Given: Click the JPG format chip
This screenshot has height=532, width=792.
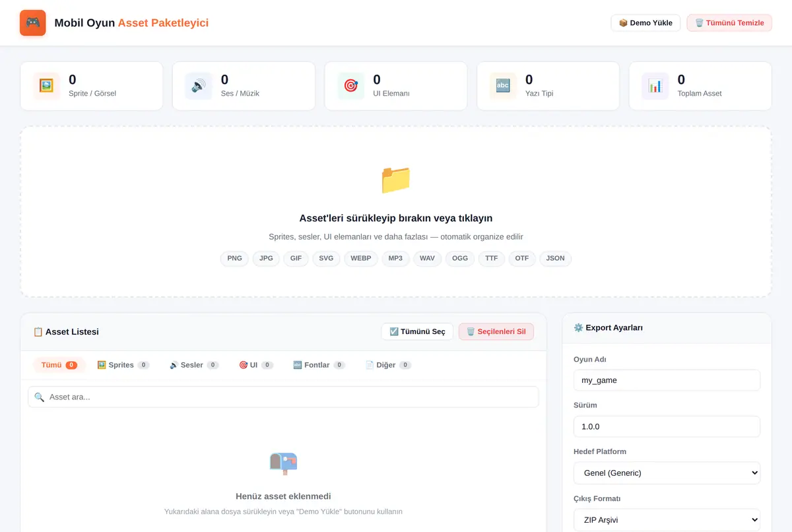Looking at the screenshot, I should [x=266, y=258].
